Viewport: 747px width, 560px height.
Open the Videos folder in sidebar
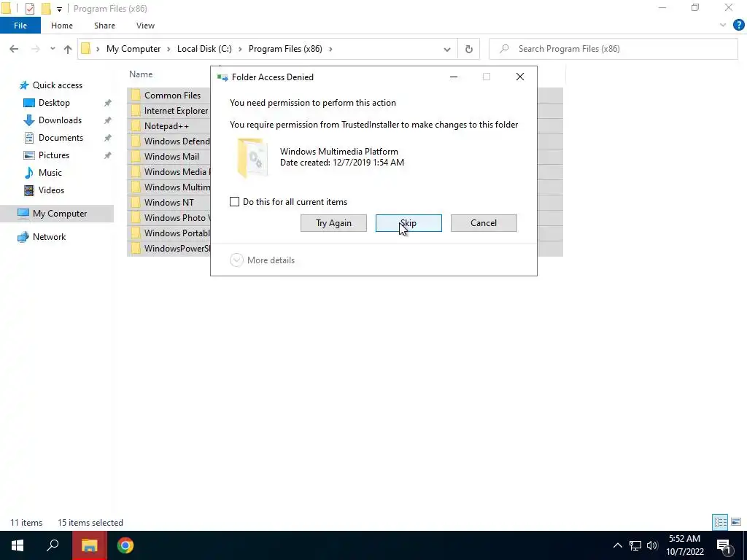(51, 190)
